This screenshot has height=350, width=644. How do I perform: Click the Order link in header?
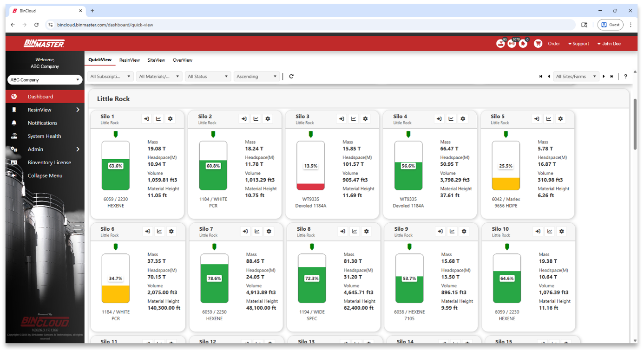click(x=554, y=44)
